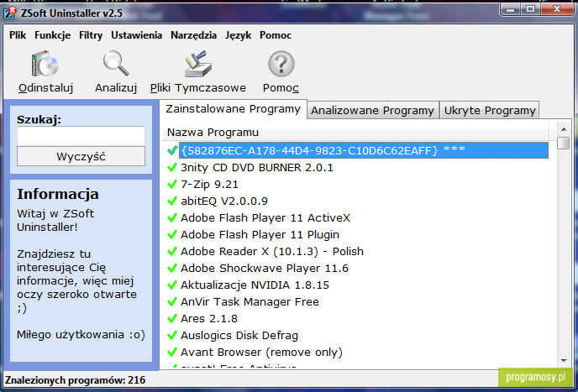Select Adobe Shockwave Player 11.6
Viewport: 578px width, 392px height.
[x=265, y=269]
